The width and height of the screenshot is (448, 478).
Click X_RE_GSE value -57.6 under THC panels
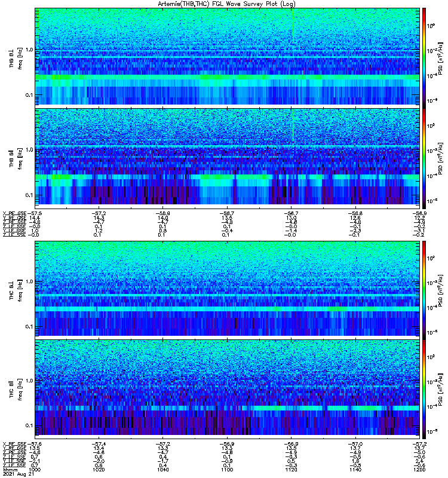(35, 444)
